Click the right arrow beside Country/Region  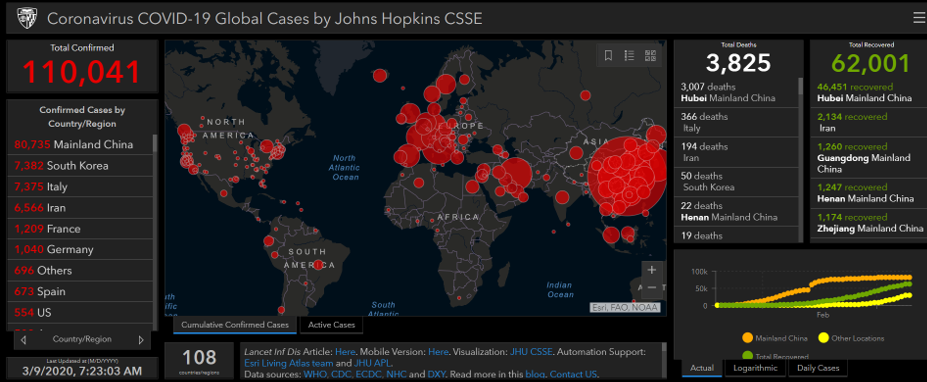tap(141, 340)
